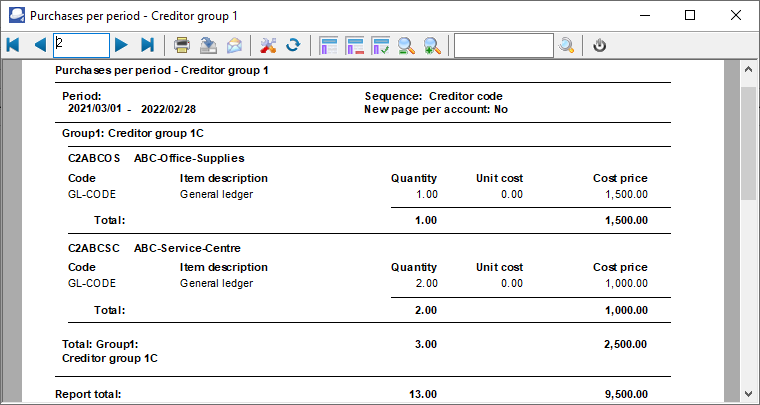The height and width of the screenshot is (405, 760).
Task: Go to the previous page
Action: [x=40, y=46]
